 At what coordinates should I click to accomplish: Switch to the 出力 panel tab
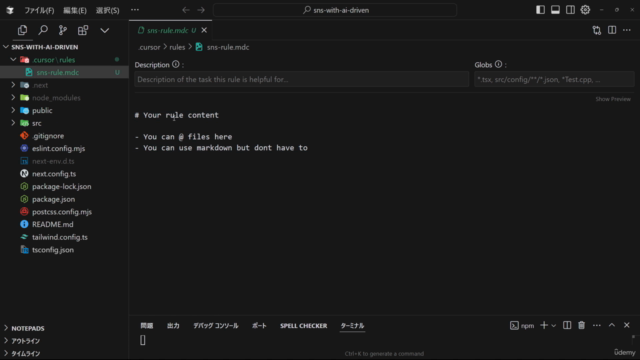click(173, 326)
